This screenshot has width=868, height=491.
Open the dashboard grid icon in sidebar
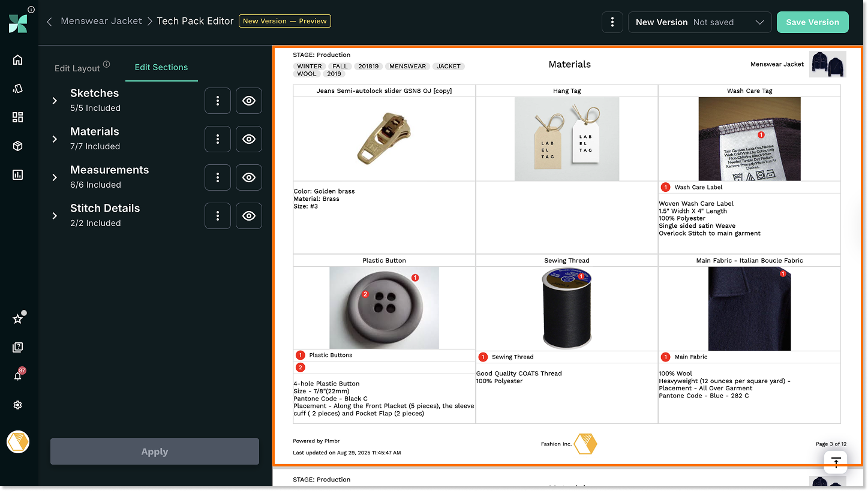tap(17, 117)
